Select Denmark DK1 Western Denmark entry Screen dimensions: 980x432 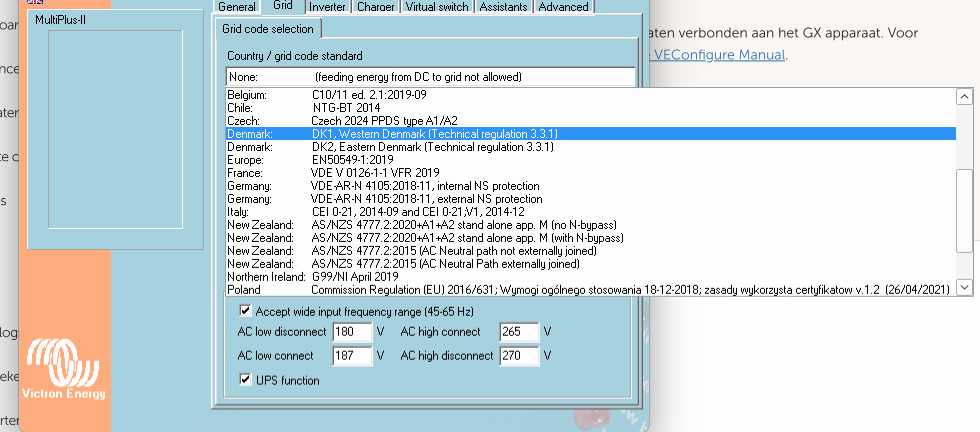tap(590, 134)
